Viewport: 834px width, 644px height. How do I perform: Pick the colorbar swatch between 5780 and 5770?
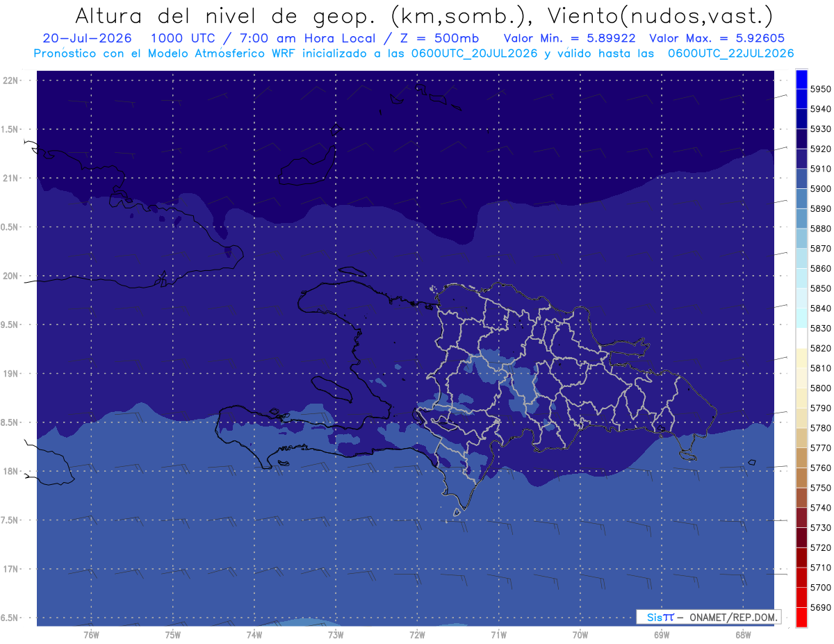[x=801, y=438]
